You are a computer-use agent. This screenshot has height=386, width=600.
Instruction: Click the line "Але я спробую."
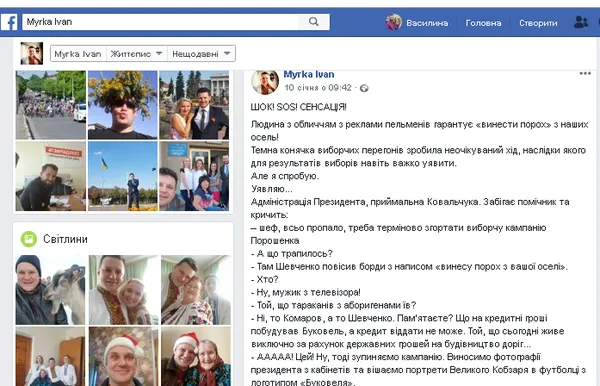(285, 176)
